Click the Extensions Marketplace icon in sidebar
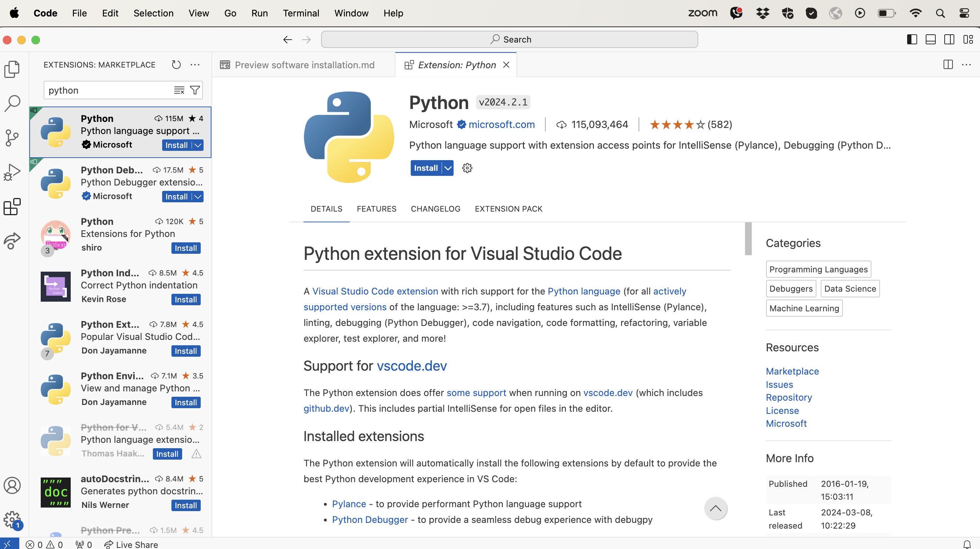The width and height of the screenshot is (980, 549). (14, 207)
